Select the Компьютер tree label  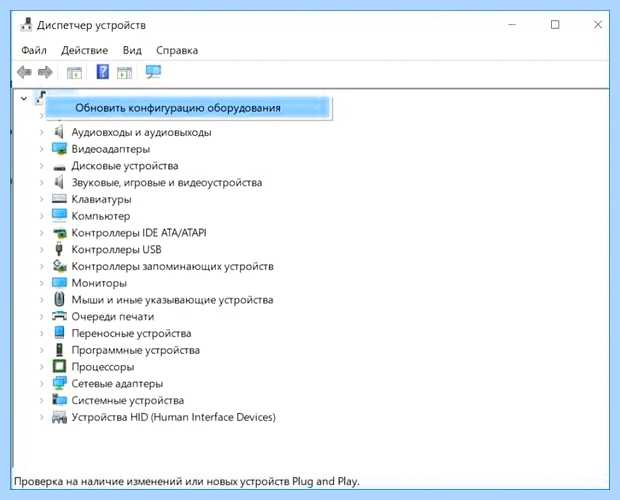(x=101, y=216)
